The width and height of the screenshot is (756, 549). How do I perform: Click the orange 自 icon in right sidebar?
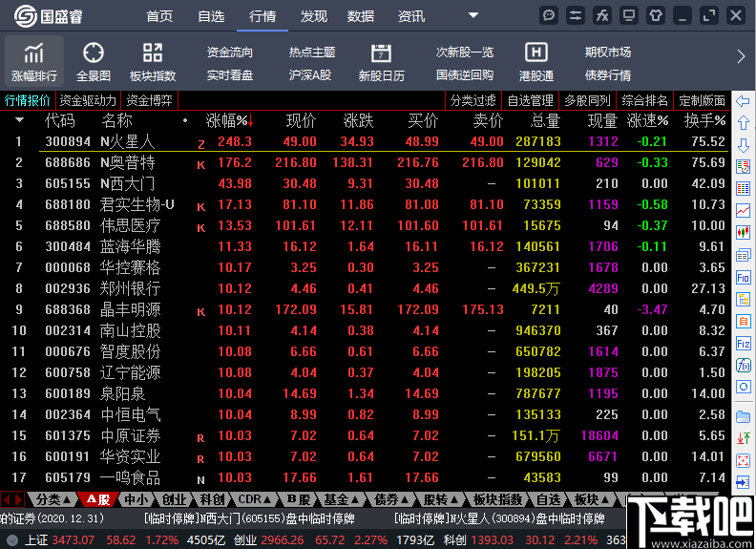743,322
